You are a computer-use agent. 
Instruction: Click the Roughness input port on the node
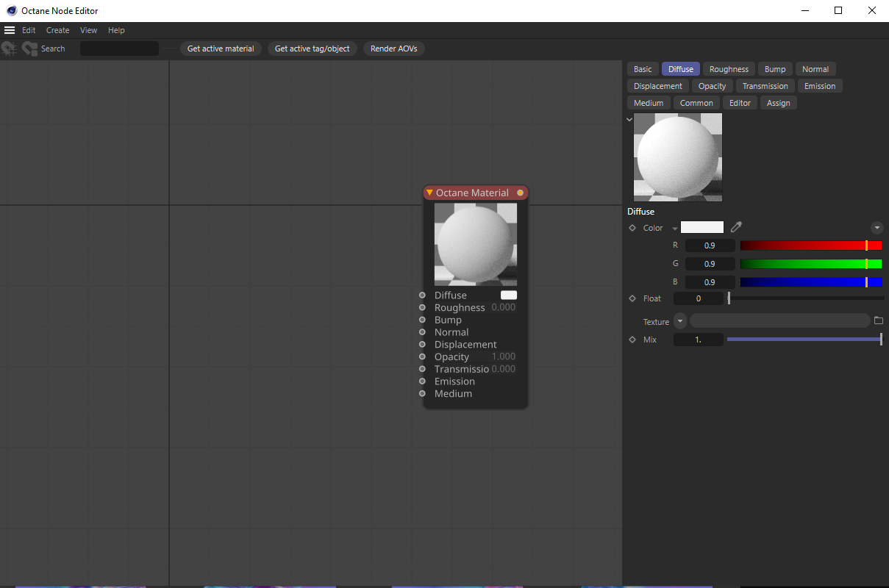click(422, 307)
